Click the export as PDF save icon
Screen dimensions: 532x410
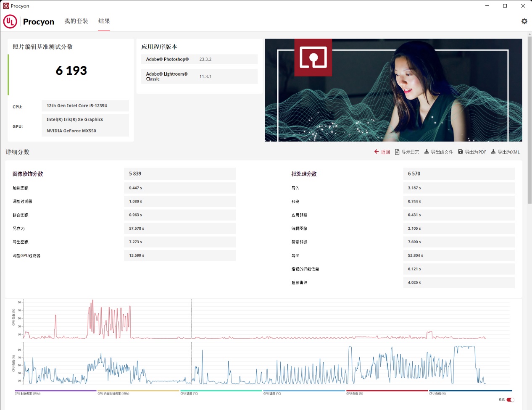pyautogui.click(x=461, y=152)
